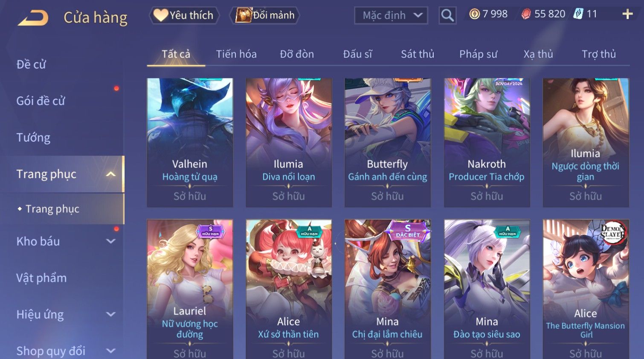Switch to the Sát thủ tab
The image size is (644, 359).
tap(417, 54)
